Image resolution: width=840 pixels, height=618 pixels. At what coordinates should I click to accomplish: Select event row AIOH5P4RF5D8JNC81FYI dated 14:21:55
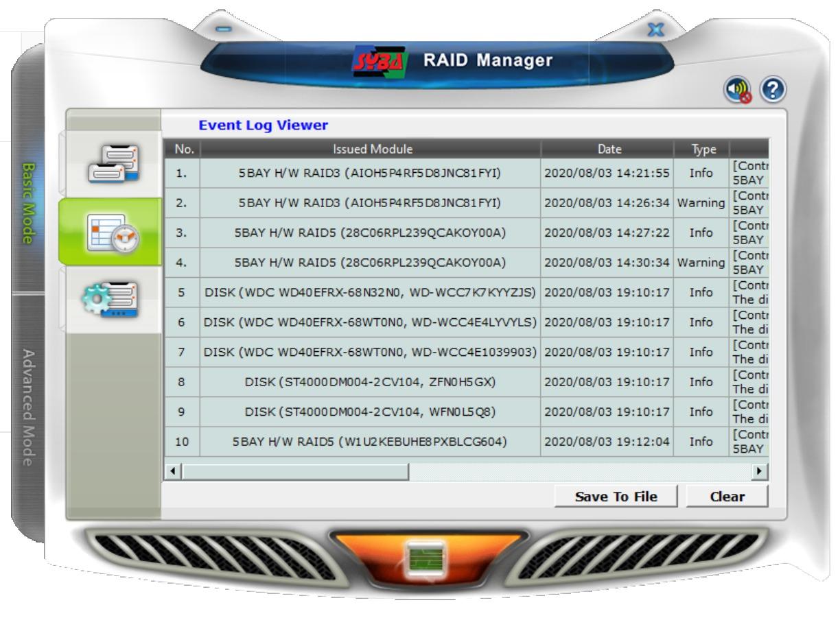[x=465, y=173]
